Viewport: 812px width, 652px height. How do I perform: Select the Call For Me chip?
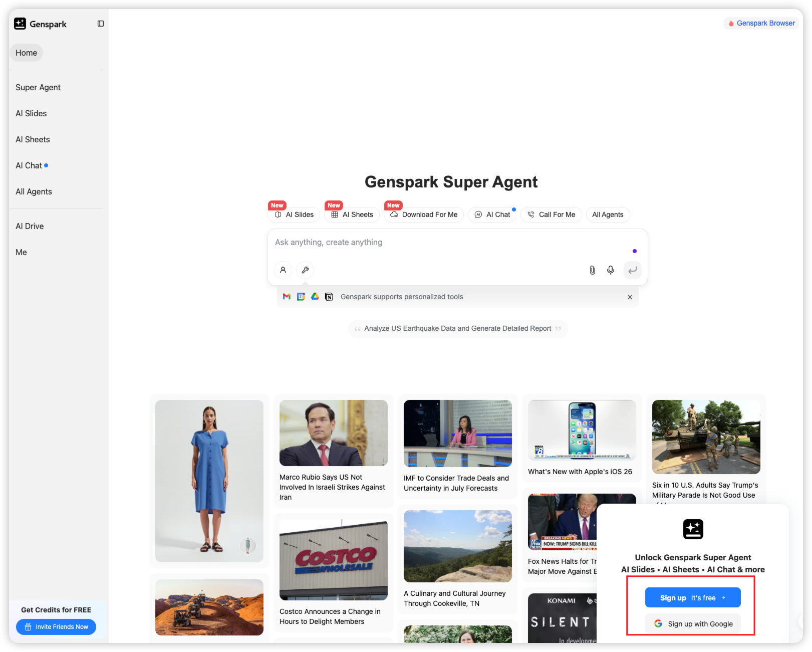552,214
